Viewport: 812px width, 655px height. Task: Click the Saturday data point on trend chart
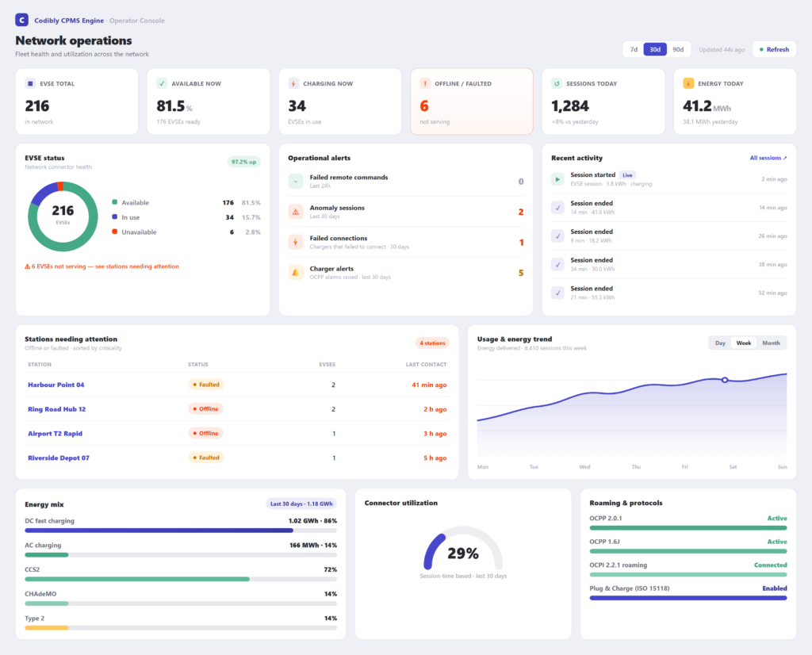point(725,380)
